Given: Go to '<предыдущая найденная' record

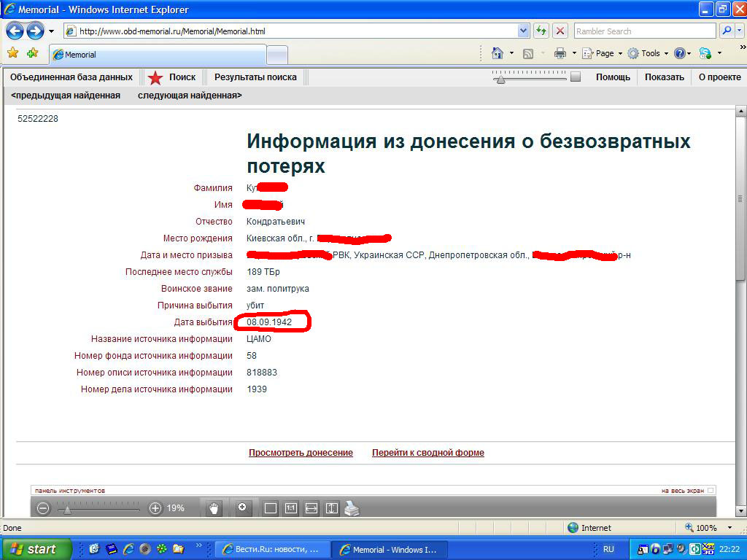Looking at the screenshot, I should point(66,96).
